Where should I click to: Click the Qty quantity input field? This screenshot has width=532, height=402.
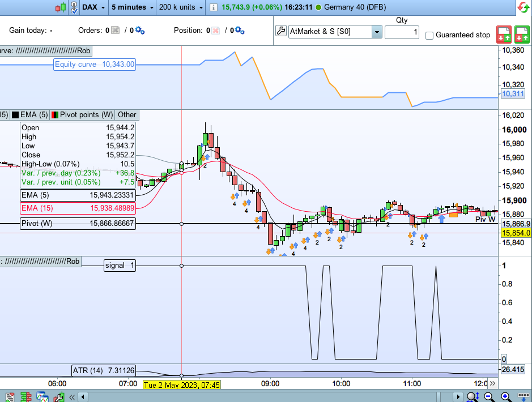pyautogui.click(x=402, y=32)
